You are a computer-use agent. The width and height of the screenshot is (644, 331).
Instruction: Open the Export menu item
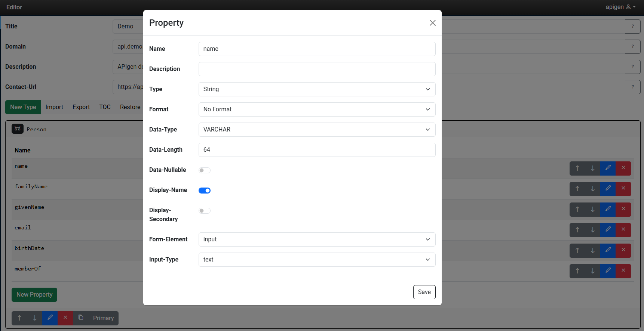[x=81, y=107]
